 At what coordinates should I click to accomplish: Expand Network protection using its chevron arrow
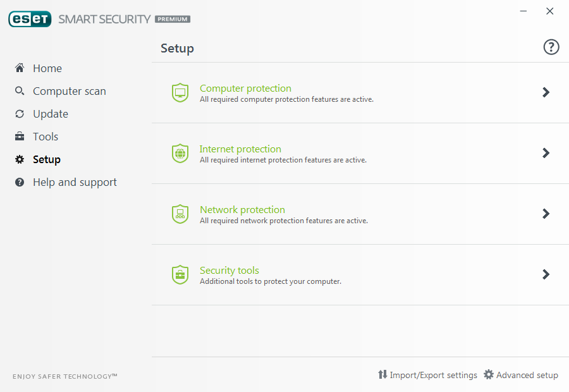click(x=546, y=214)
